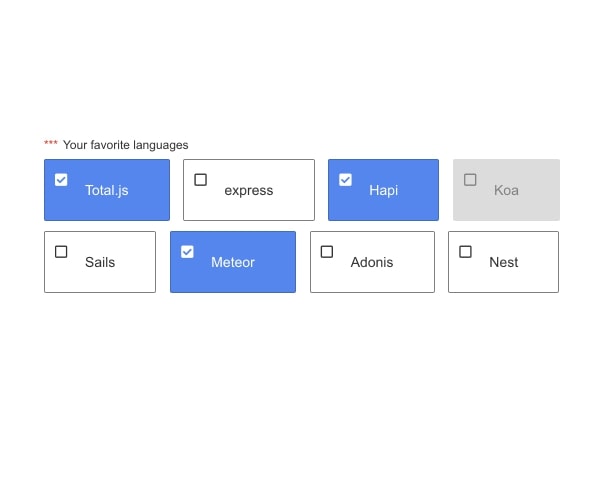Select the express option tile
600x480 pixels.
(249, 190)
